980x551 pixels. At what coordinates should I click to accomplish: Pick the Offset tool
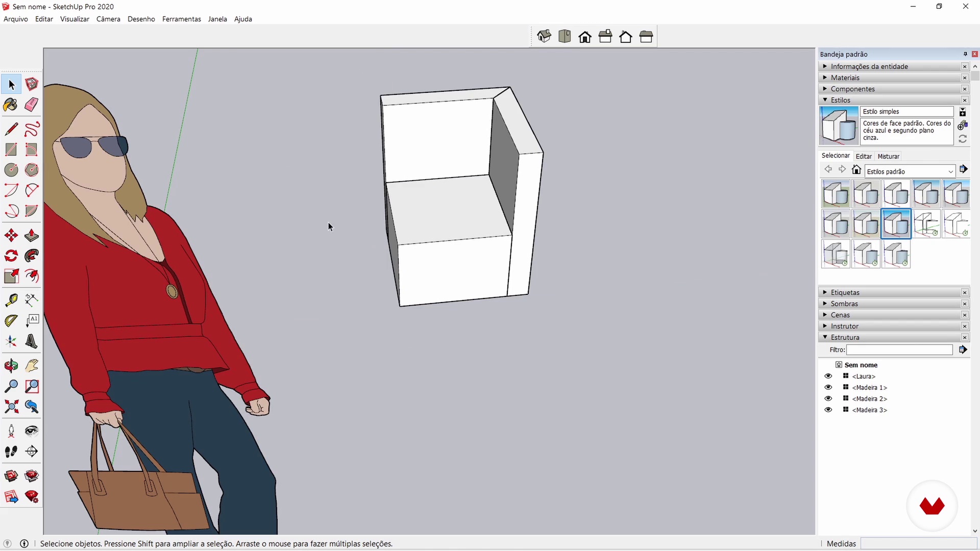32,276
